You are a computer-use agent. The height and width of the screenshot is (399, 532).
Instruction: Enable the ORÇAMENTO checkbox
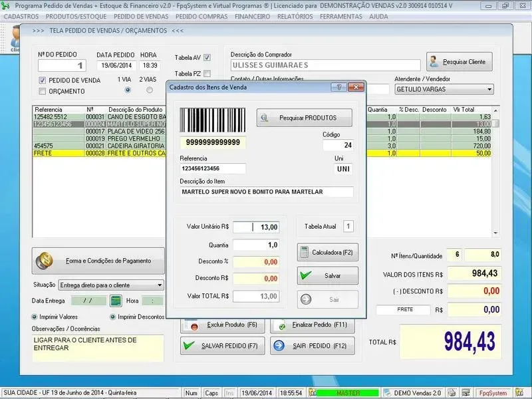43,91
